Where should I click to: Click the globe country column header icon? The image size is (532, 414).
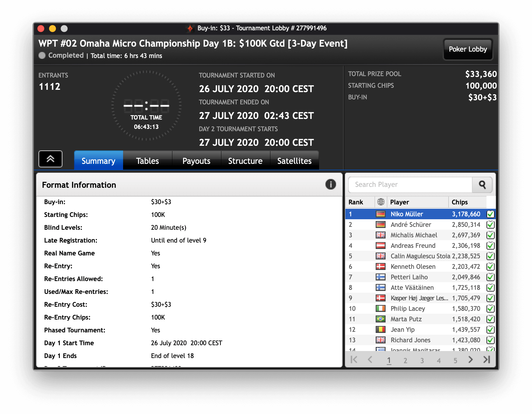381,202
